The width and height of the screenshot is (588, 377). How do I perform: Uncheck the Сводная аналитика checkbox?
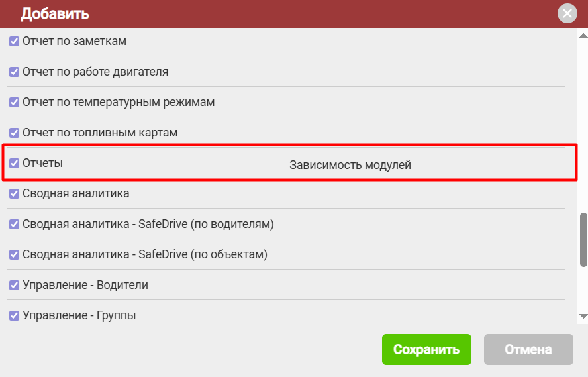click(14, 194)
